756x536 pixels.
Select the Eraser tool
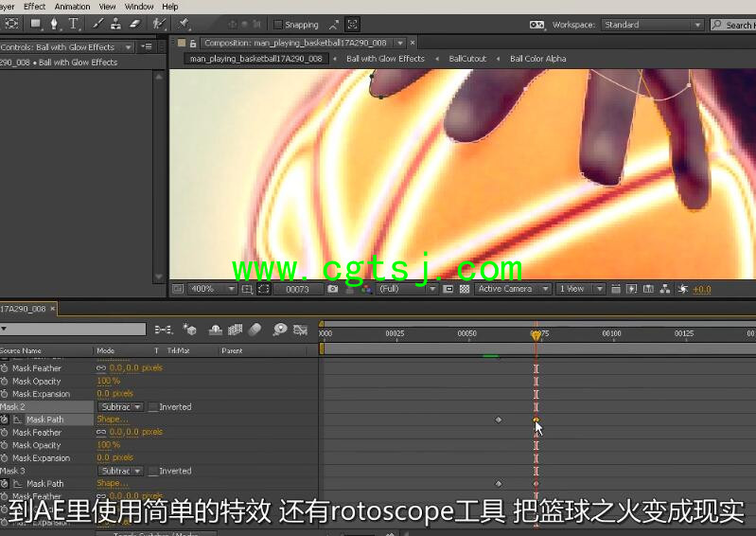135,24
